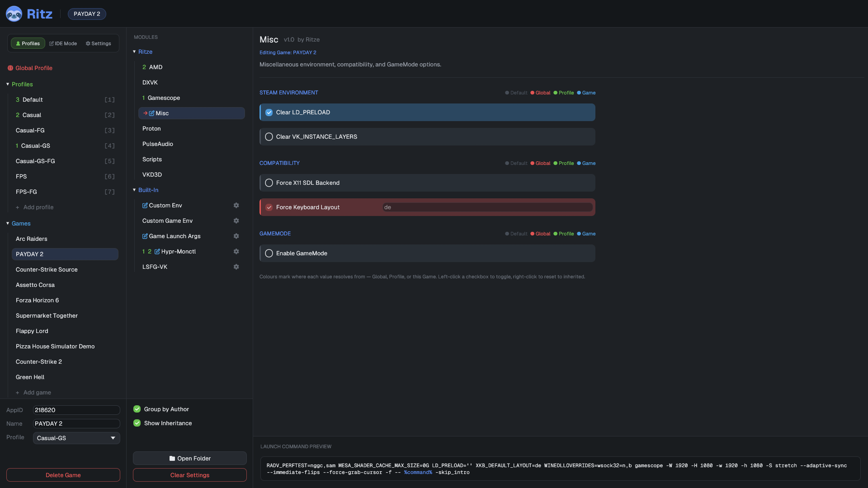
Task: Click the Global Profile globe icon
Action: (x=10, y=68)
